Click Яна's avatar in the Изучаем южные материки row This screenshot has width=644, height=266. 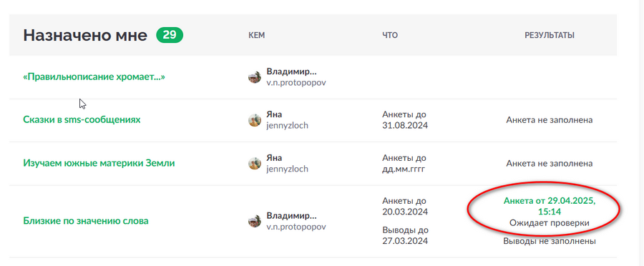pyautogui.click(x=255, y=163)
